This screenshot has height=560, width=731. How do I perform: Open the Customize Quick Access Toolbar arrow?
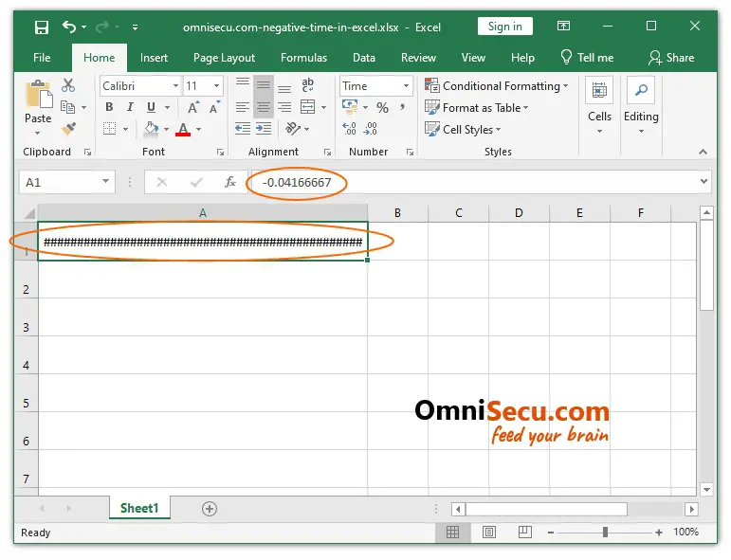click(x=135, y=27)
